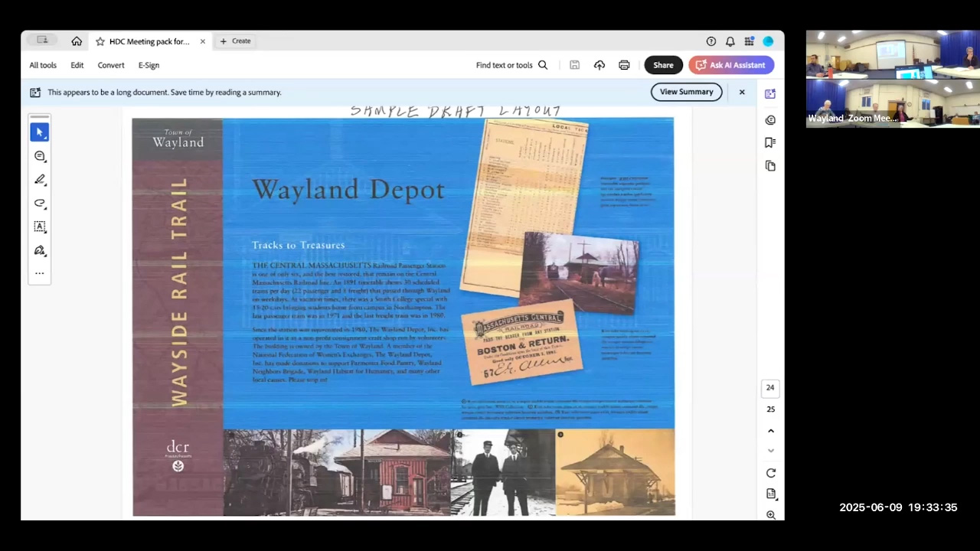The image size is (980, 551).
Task: Open the page display options icon
Action: 771,494
